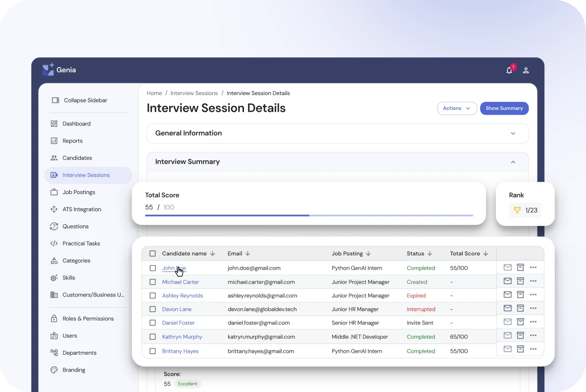This screenshot has height=392, width=586.
Task: Click the Genia logo icon
Action: (x=48, y=70)
